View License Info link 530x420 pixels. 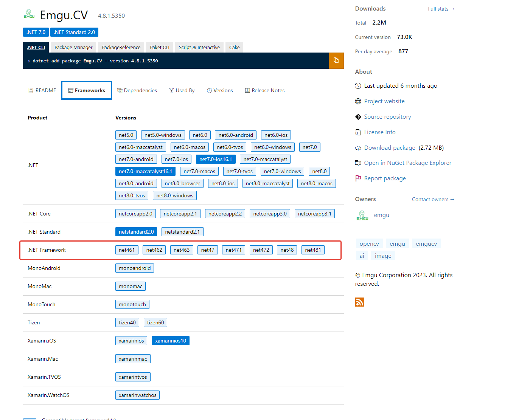(380, 132)
